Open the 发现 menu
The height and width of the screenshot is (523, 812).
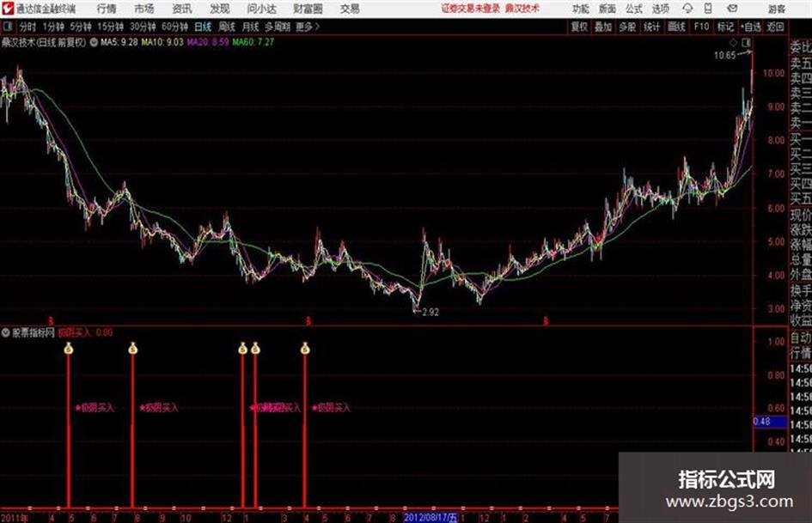[x=220, y=9]
